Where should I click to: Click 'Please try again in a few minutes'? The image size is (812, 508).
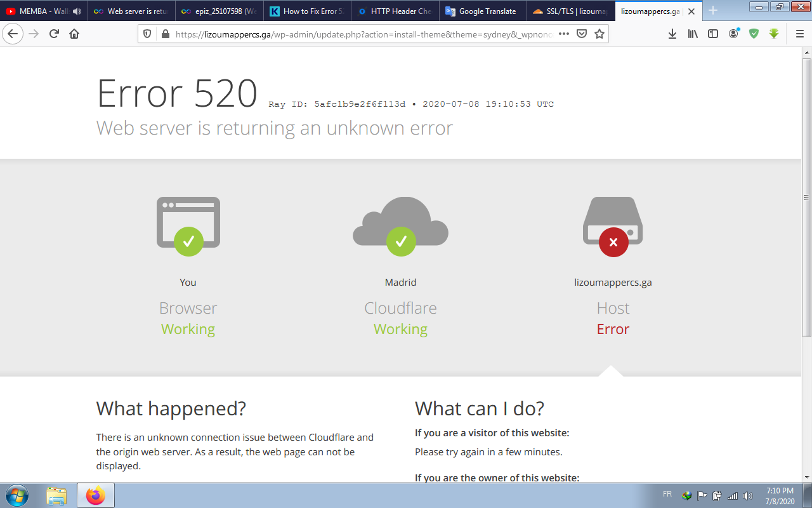488,452
